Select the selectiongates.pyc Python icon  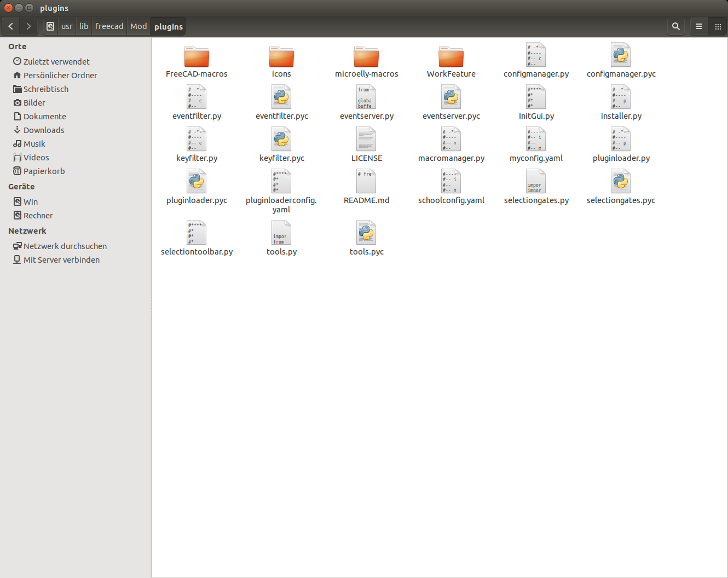click(621, 181)
